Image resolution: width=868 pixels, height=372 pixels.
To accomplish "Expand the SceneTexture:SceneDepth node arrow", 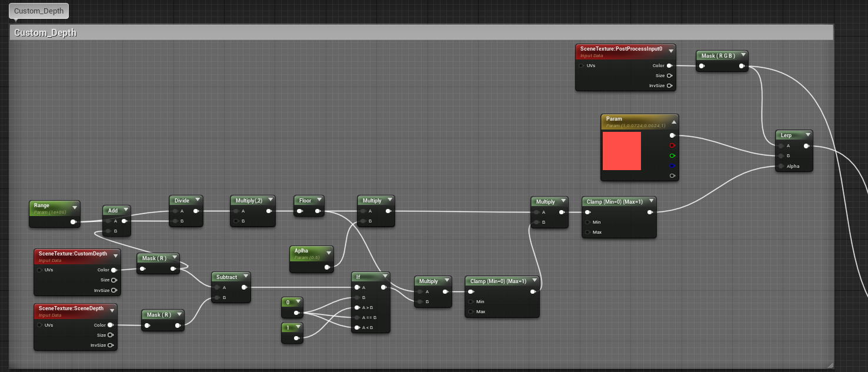I will [x=112, y=310].
